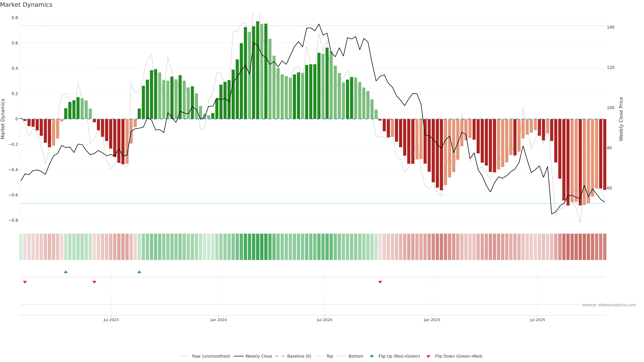Click the Weekly Close Price axis title

point(621,119)
